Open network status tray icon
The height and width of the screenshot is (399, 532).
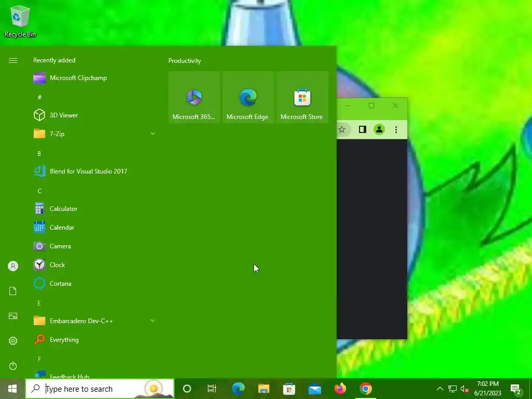(x=453, y=389)
